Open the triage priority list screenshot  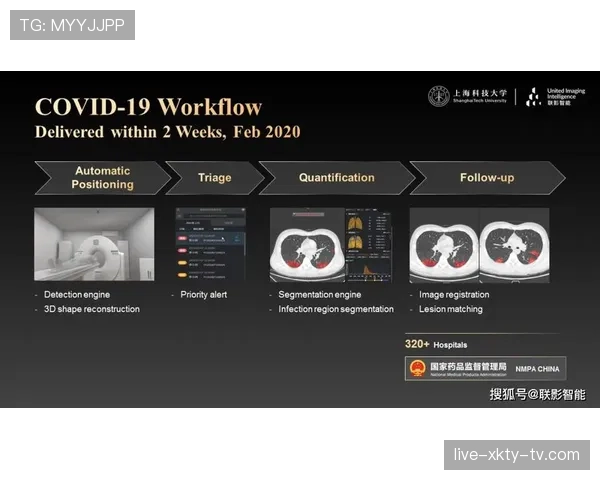click(211, 244)
